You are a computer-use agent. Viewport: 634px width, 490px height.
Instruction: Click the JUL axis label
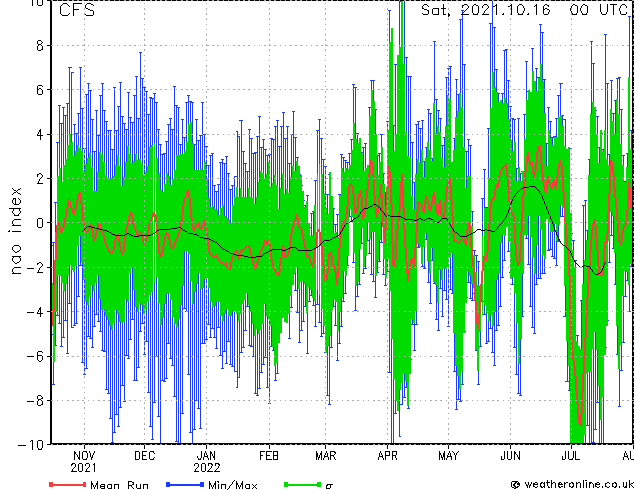[571, 456]
